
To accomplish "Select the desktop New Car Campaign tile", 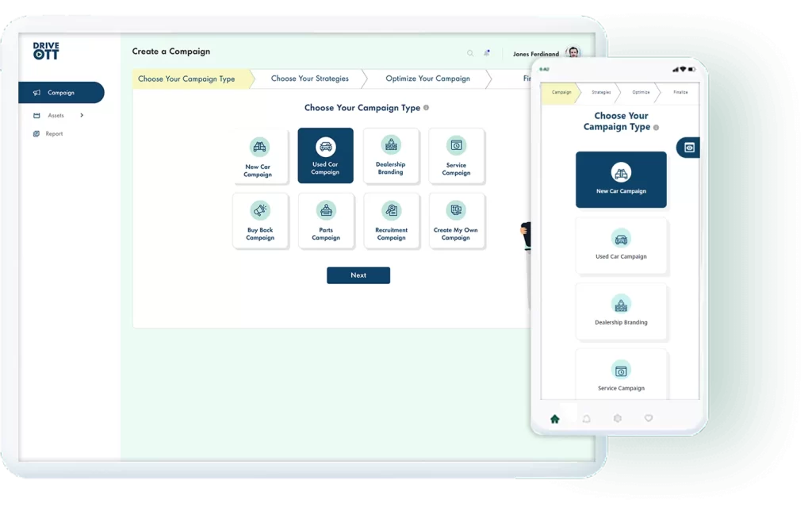I will point(259,156).
